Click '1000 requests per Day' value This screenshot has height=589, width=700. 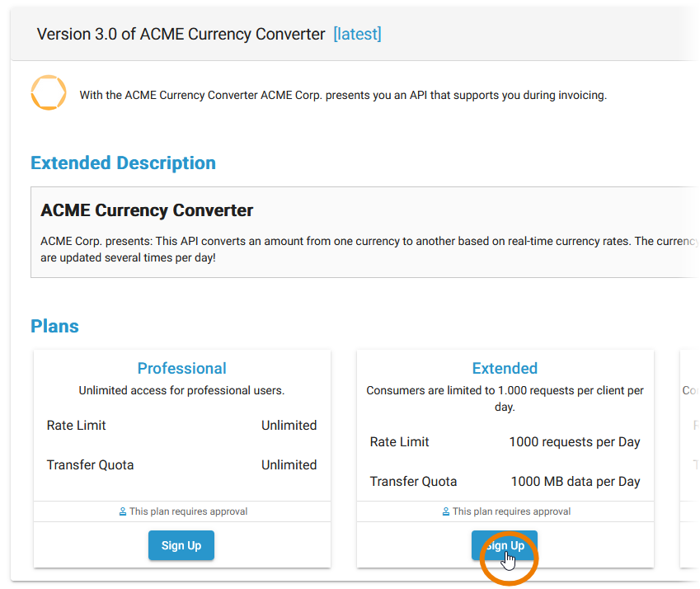point(575,441)
